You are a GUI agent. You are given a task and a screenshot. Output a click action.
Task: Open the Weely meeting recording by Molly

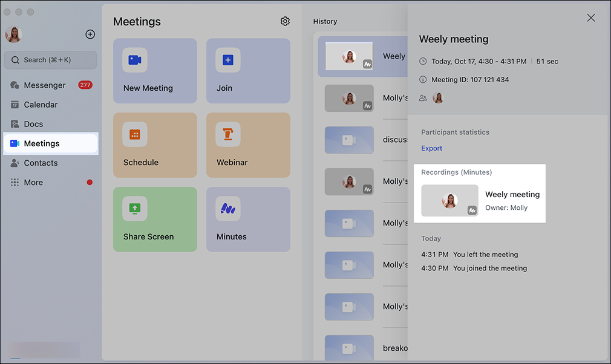(480, 200)
